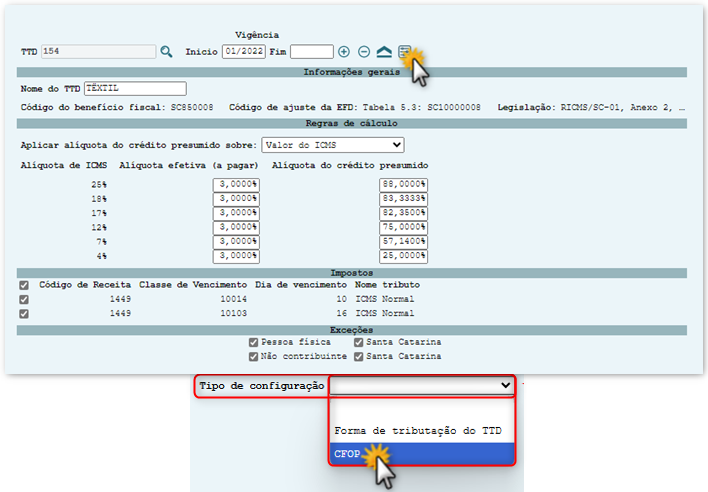Screen dimensions: 708x492
Task: Uncheck the tax row with Classe 10103
Action: 24,313
